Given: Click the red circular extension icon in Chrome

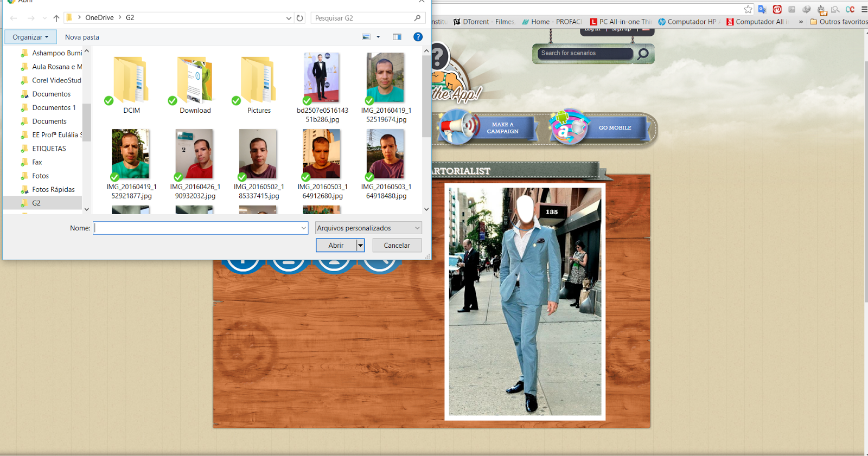Looking at the screenshot, I should point(777,9).
